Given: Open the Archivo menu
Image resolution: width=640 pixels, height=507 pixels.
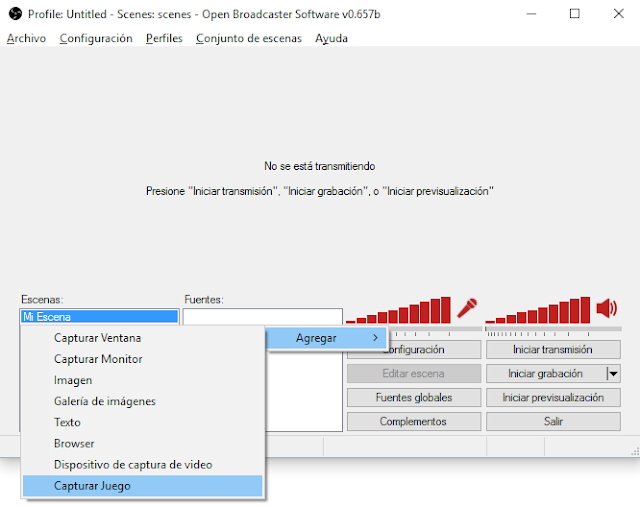Looking at the screenshot, I should click(26, 38).
